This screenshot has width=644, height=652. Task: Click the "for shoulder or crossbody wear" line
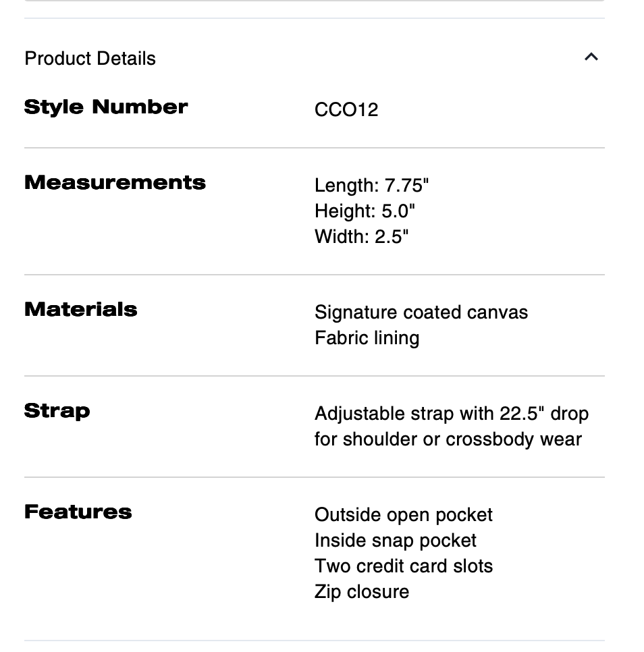[448, 439]
